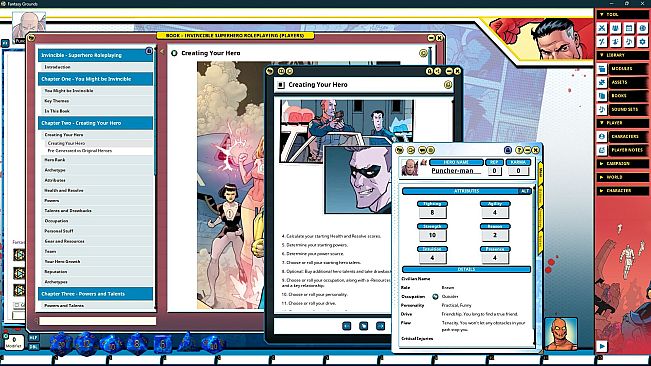Click Player Notes label button in sidebar

629,150
